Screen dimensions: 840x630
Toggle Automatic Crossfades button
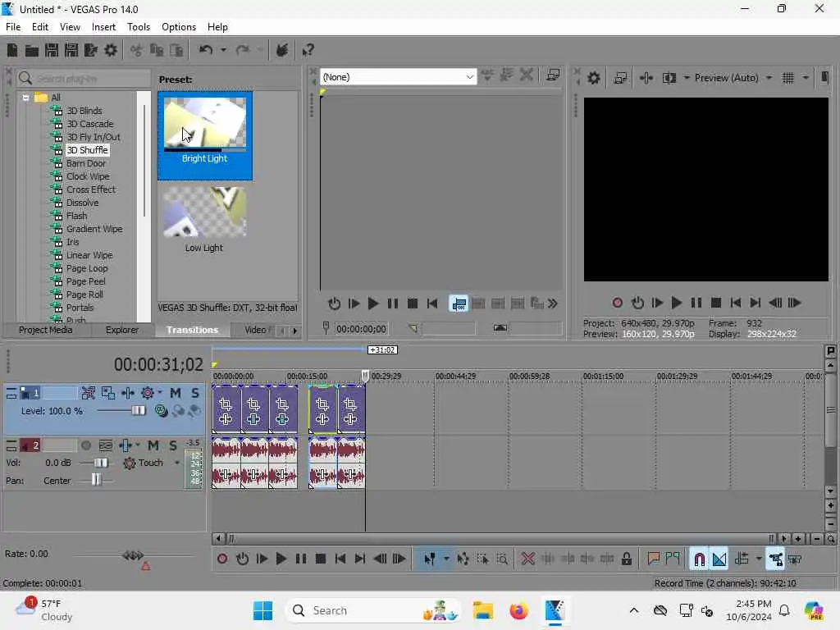pos(719,559)
